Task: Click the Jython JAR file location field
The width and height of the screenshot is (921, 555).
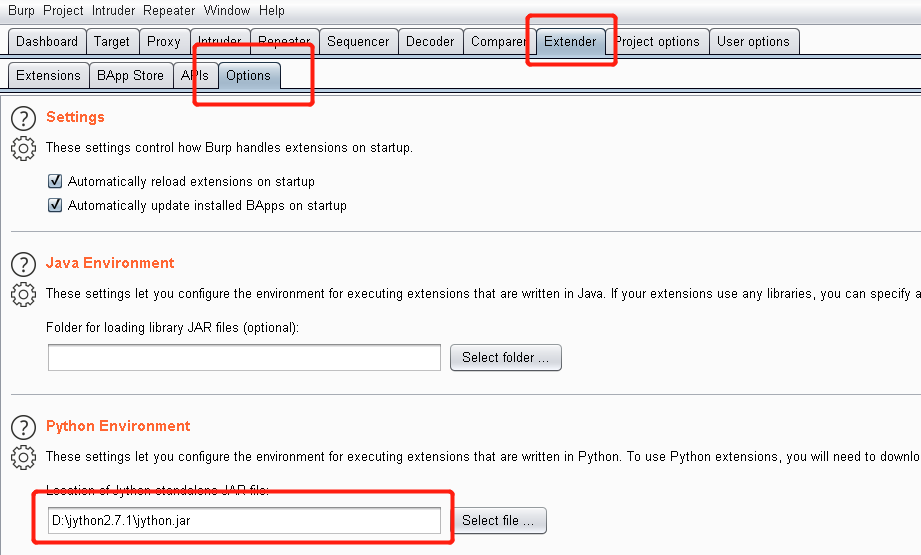Action: (244, 521)
